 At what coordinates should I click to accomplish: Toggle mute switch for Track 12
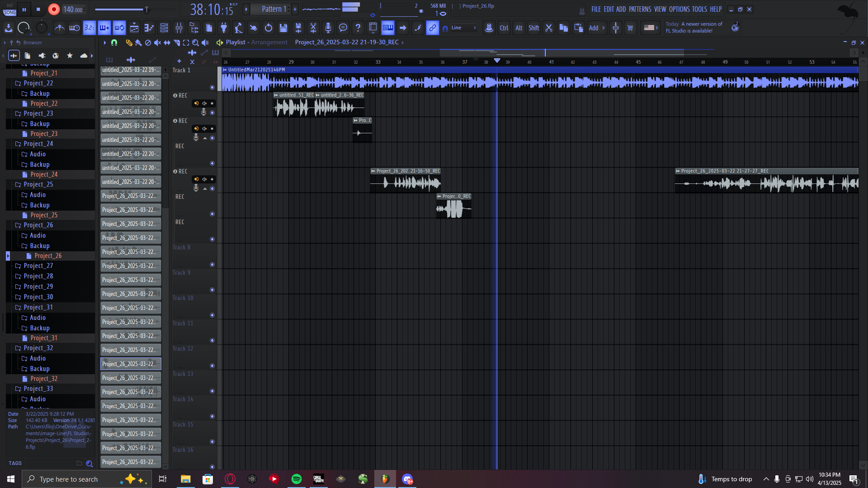(x=212, y=366)
